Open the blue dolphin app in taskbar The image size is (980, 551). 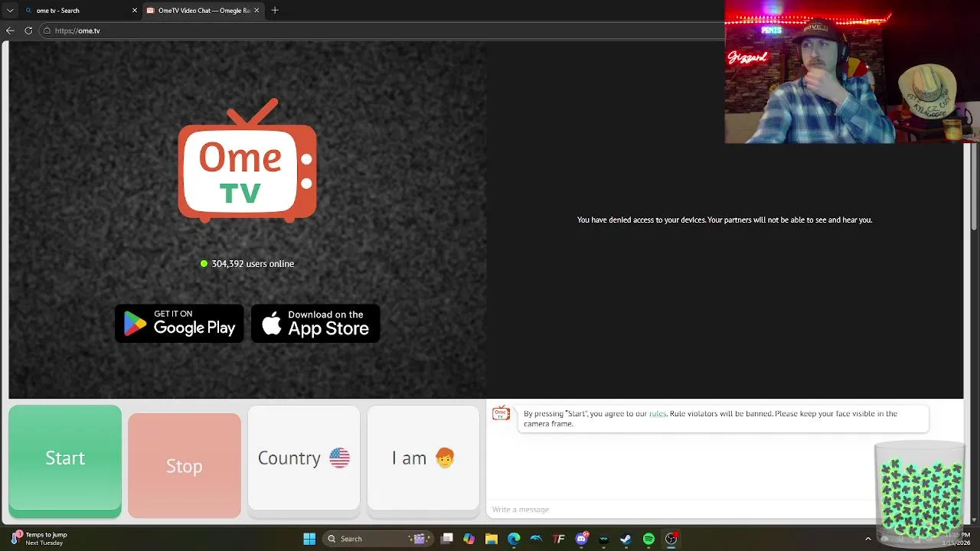[536, 539]
